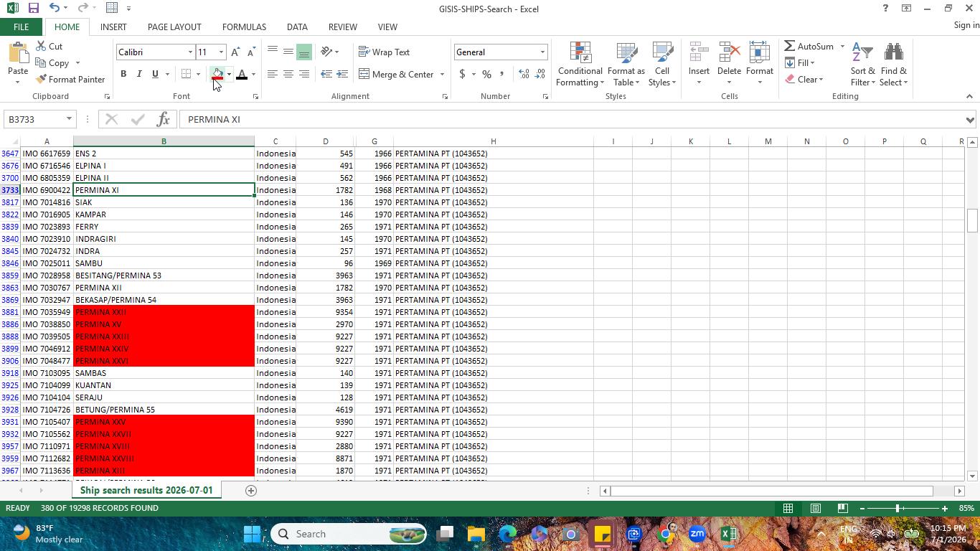980x551 pixels.
Task: Open Find & Select options
Action: 894,65
